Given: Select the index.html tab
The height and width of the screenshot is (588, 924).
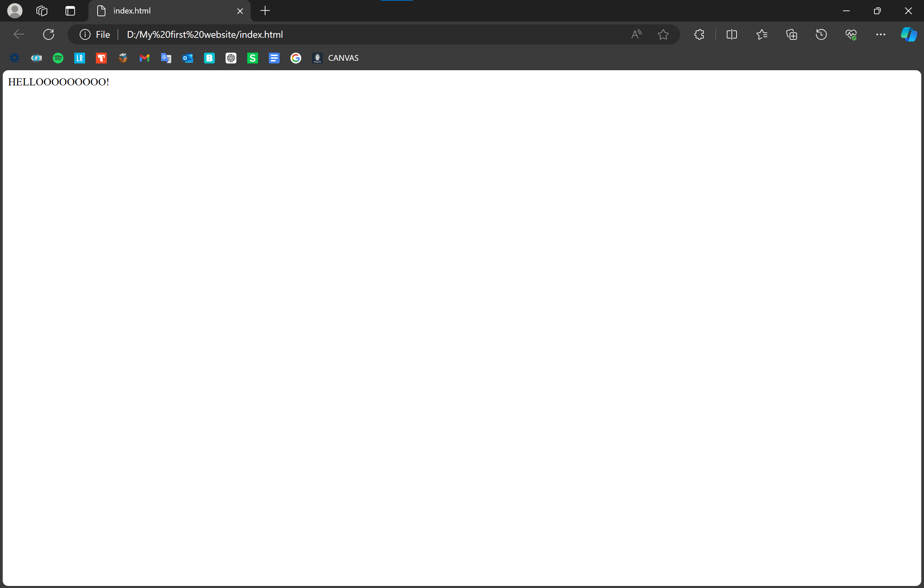Looking at the screenshot, I should [x=169, y=11].
